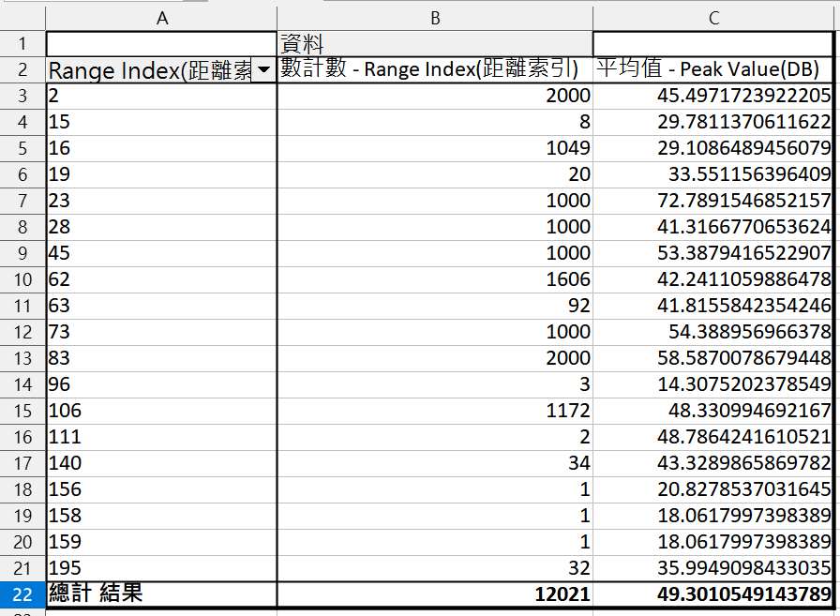Select row 1 header
Screen dimensions: 840x616
pos(22,43)
